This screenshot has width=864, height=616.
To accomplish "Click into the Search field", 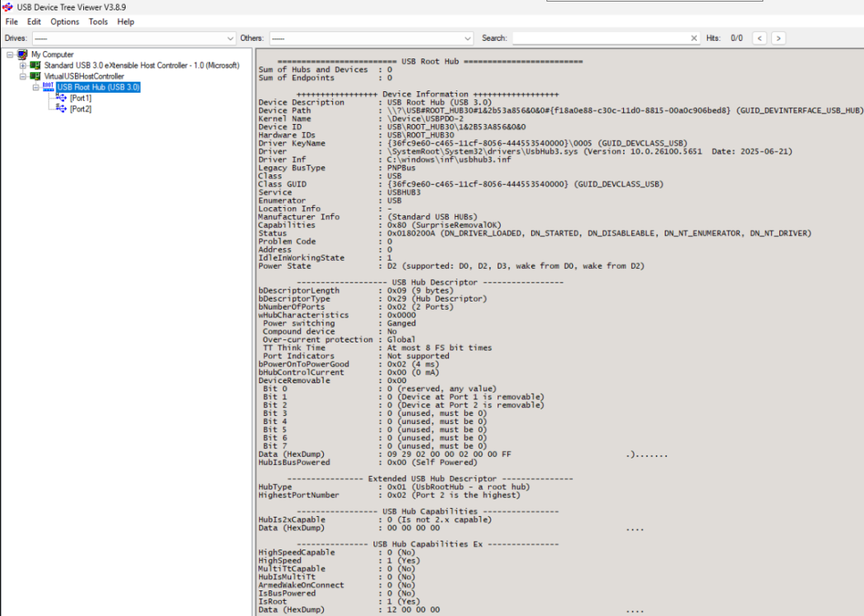I will pos(601,38).
